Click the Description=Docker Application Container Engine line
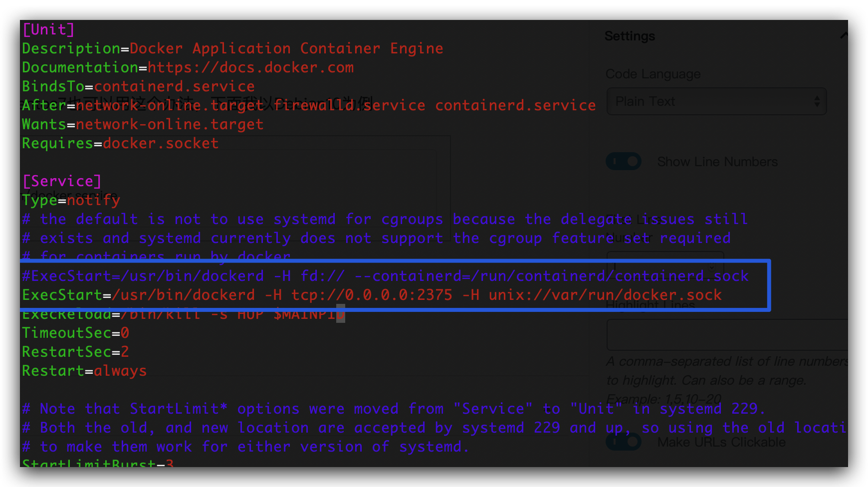This screenshot has height=487, width=868. coord(232,48)
